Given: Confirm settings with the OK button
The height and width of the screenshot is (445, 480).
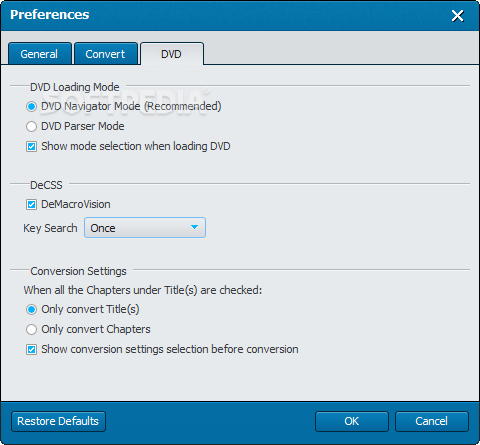Looking at the screenshot, I should coord(352,421).
